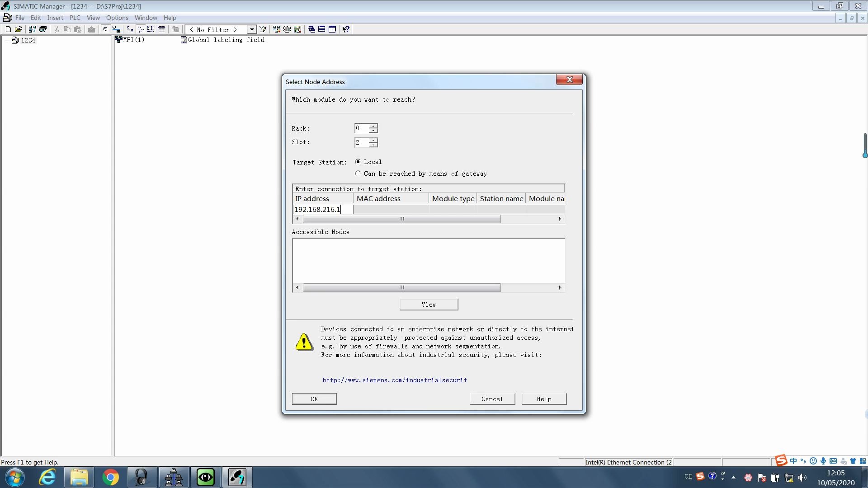Click the Module type column header

coord(453,199)
